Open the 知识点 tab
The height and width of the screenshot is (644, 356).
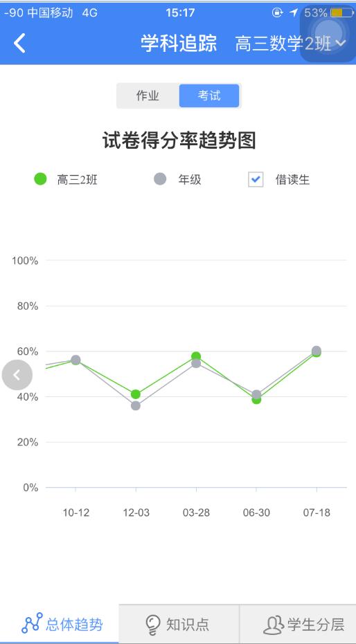(179, 624)
